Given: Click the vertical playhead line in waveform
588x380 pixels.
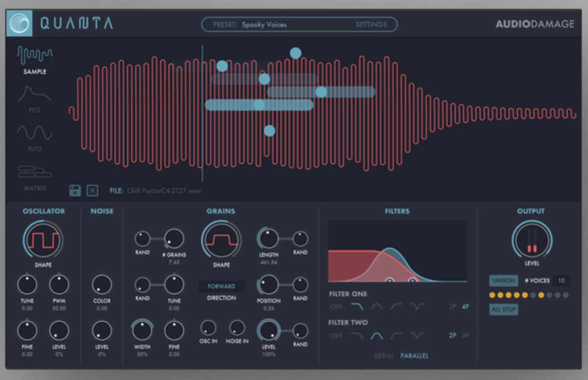Looking at the screenshot, I should click(202, 113).
